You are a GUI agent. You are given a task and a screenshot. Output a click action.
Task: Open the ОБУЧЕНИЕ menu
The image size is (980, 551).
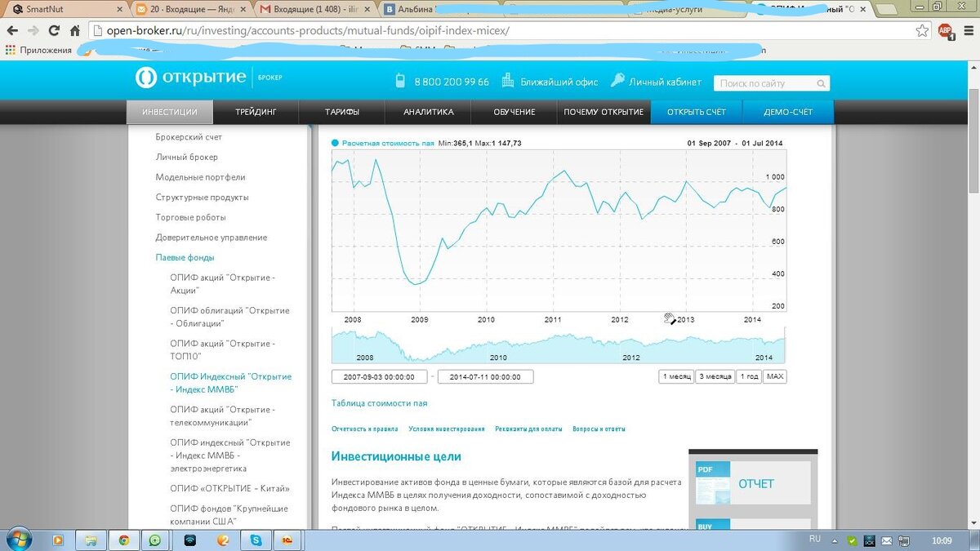click(514, 112)
